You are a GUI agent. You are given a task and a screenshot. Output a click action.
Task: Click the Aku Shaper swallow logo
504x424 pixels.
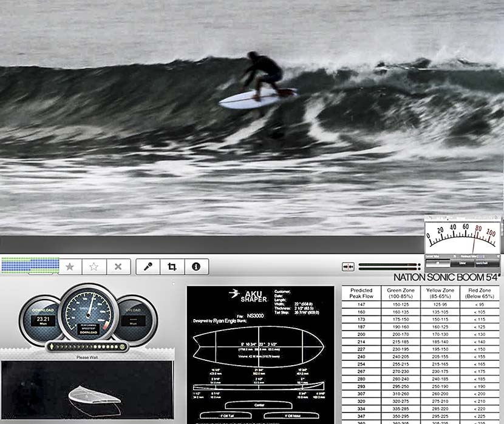coord(234,294)
